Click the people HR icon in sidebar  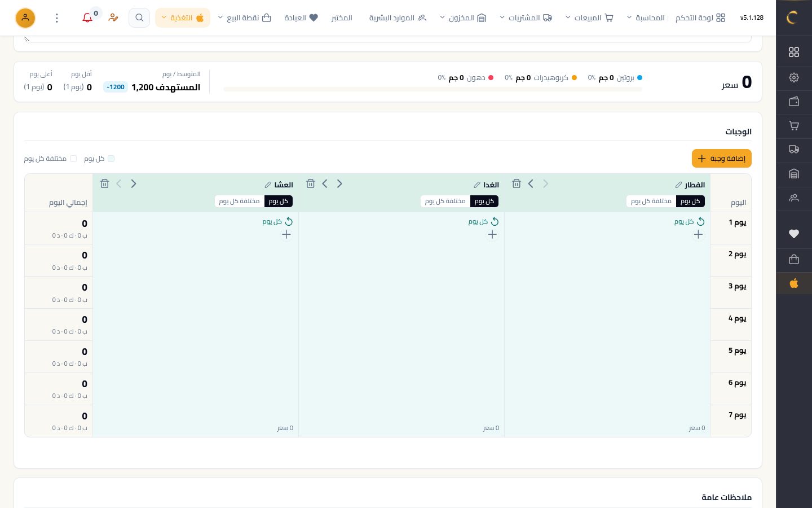tap(794, 198)
